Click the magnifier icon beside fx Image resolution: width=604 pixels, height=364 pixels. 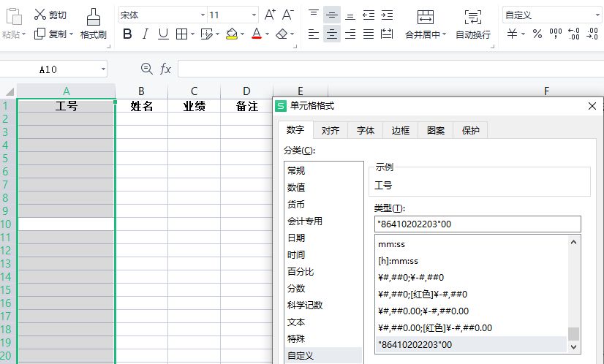[146, 69]
